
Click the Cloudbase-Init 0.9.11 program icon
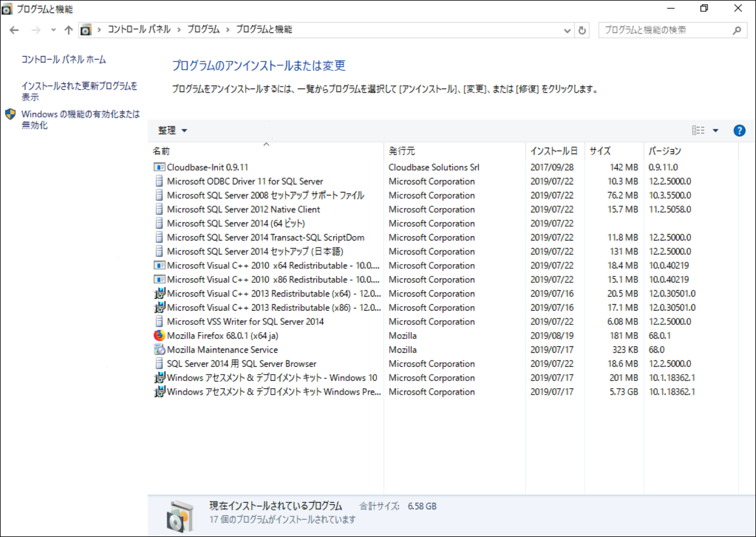(159, 167)
